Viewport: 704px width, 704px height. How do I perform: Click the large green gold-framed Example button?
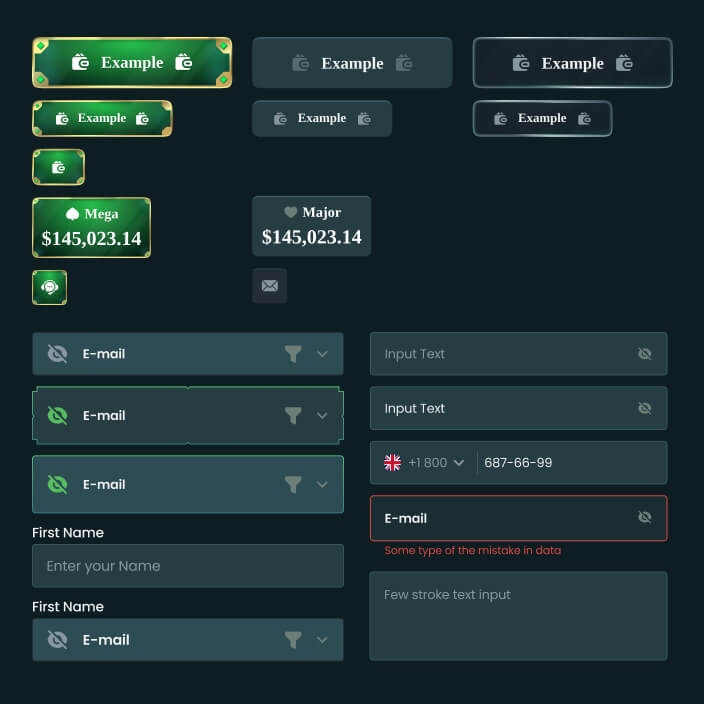pyautogui.click(x=132, y=62)
